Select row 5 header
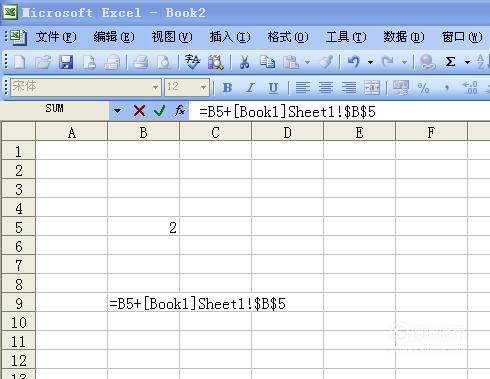 [19, 227]
